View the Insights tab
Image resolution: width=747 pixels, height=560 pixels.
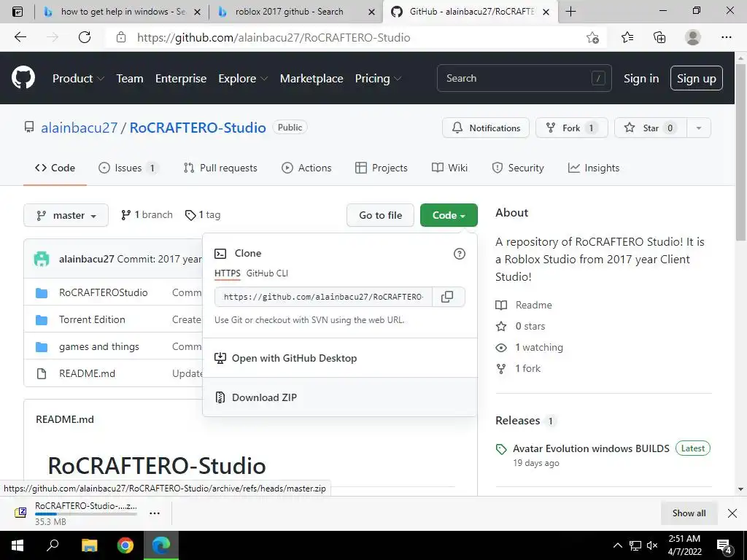(x=594, y=168)
